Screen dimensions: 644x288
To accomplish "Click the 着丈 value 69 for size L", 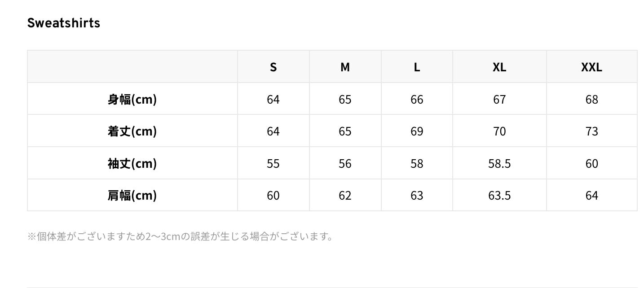I will click(x=417, y=131).
